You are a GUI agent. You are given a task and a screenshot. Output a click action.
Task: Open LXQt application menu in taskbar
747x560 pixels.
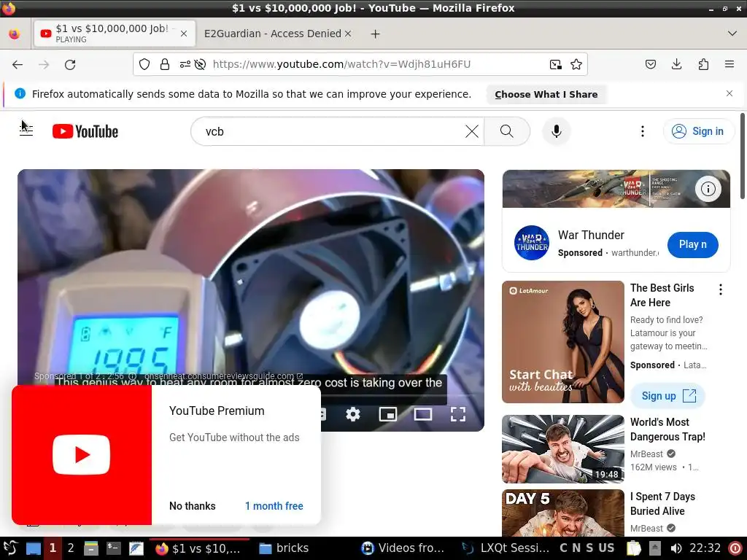(x=10, y=548)
